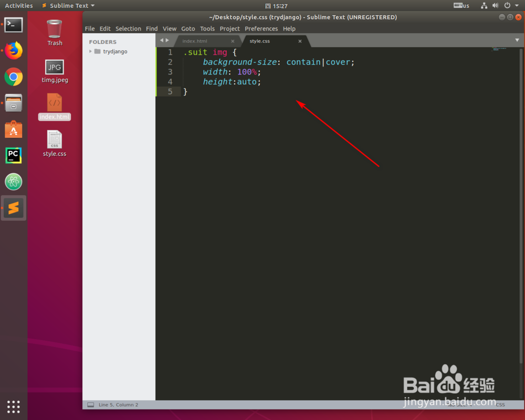This screenshot has height=420, width=525.
Task: Click line number 3 in gutter
Action: click(170, 72)
